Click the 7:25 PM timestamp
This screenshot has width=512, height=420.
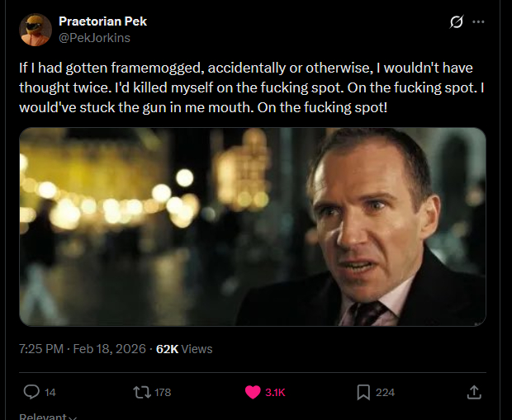[40, 349]
